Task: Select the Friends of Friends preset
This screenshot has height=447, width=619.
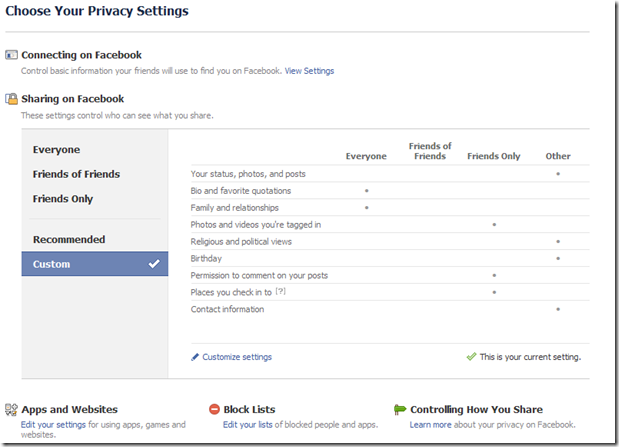Action: click(76, 174)
